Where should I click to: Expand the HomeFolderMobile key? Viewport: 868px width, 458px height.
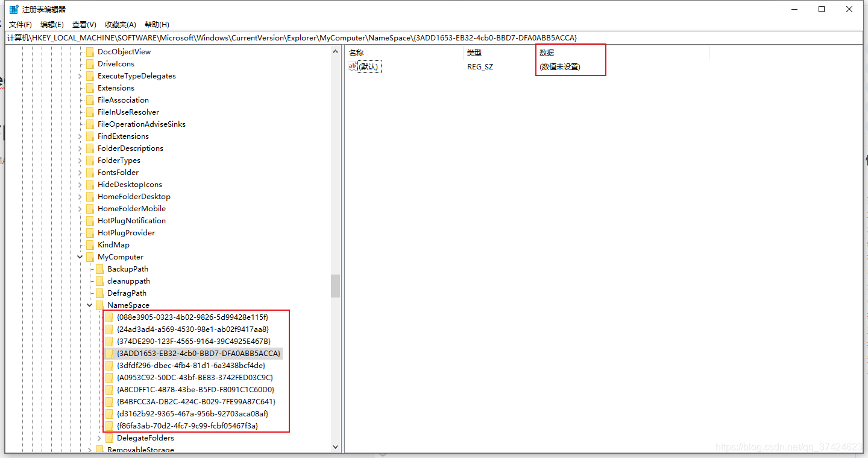pos(80,209)
